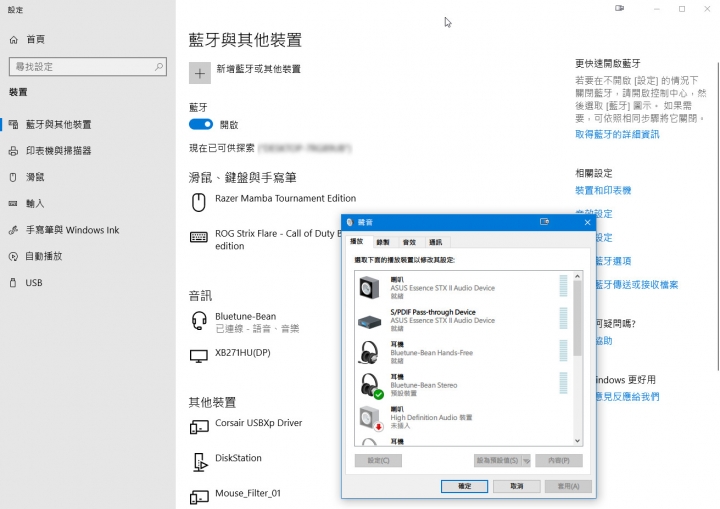Viewport: 720px width, 509px height.
Task: Select DiskStation device name
Action: pyautogui.click(x=238, y=458)
